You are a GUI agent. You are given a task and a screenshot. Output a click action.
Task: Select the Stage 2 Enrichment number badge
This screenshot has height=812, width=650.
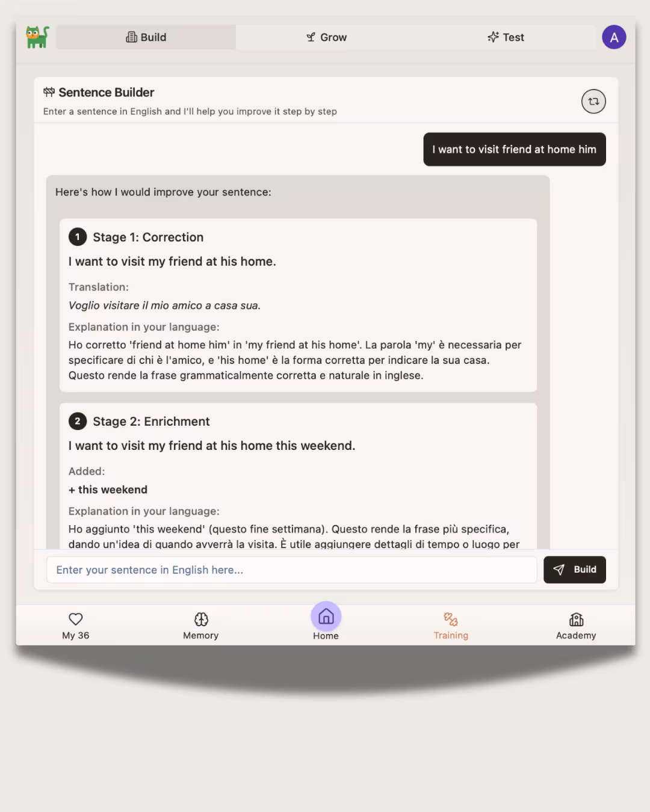point(78,421)
